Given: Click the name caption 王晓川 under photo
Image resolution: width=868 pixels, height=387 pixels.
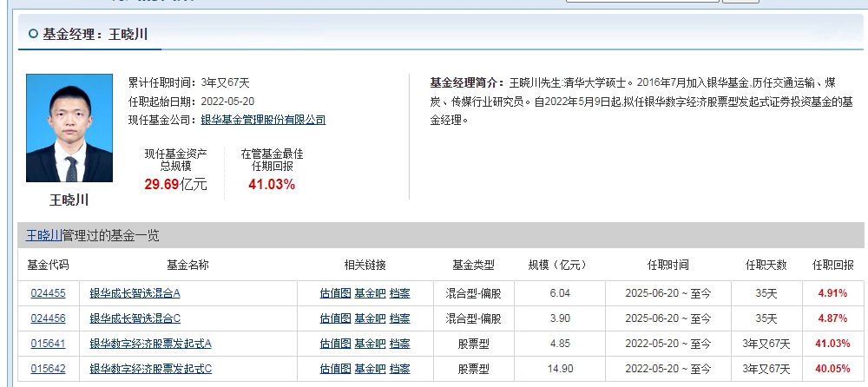Looking at the screenshot, I should pyautogui.click(x=69, y=200).
